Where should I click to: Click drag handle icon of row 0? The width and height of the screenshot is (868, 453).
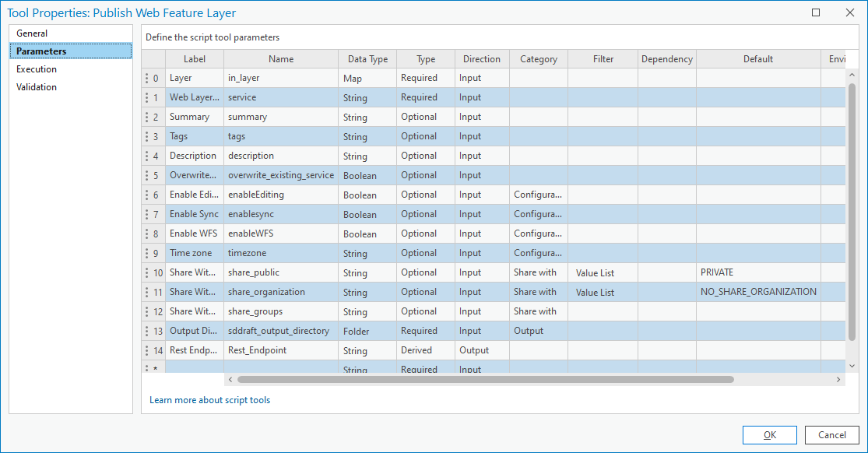click(x=146, y=78)
